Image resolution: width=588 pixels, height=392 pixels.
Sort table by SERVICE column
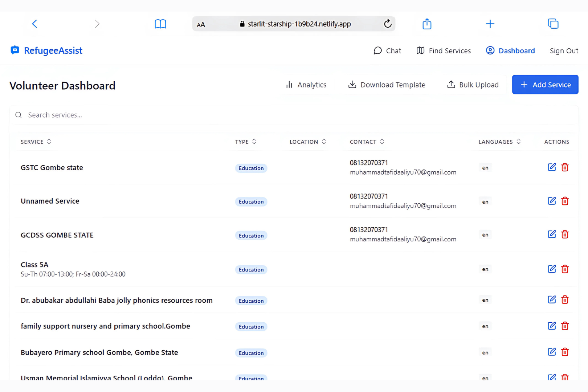(x=36, y=142)
